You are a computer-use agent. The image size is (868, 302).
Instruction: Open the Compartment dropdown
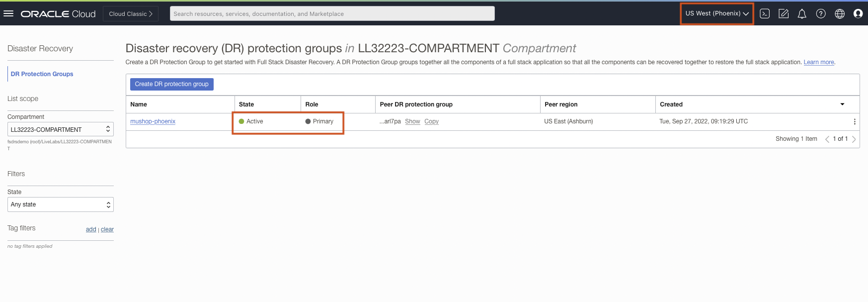pos(61,129)
